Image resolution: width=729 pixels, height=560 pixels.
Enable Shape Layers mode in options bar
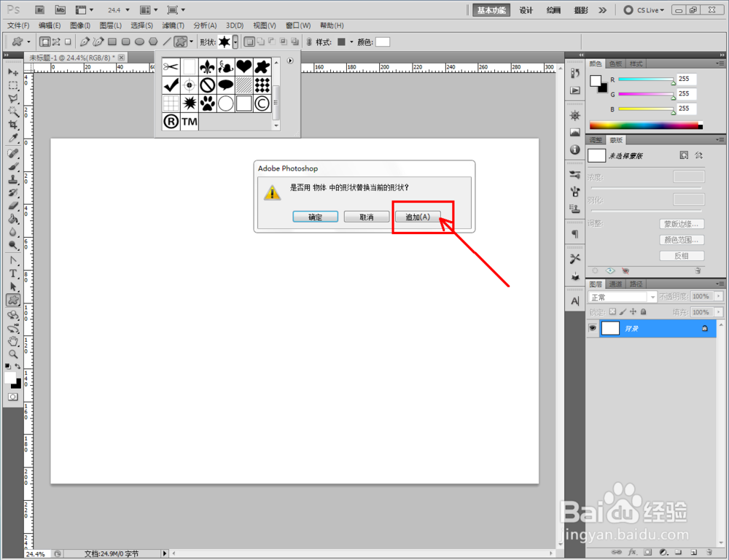[x=44, y=42]
